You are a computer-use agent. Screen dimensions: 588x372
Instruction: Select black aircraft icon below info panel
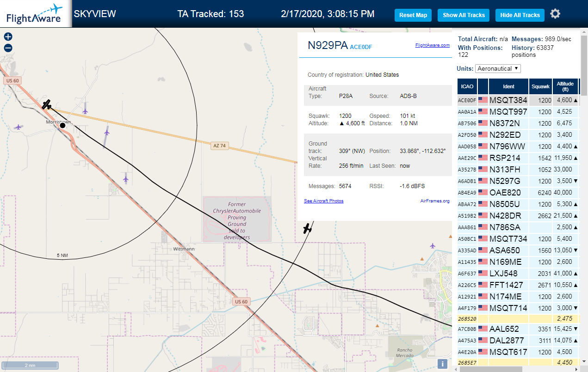tap(307, 228)
